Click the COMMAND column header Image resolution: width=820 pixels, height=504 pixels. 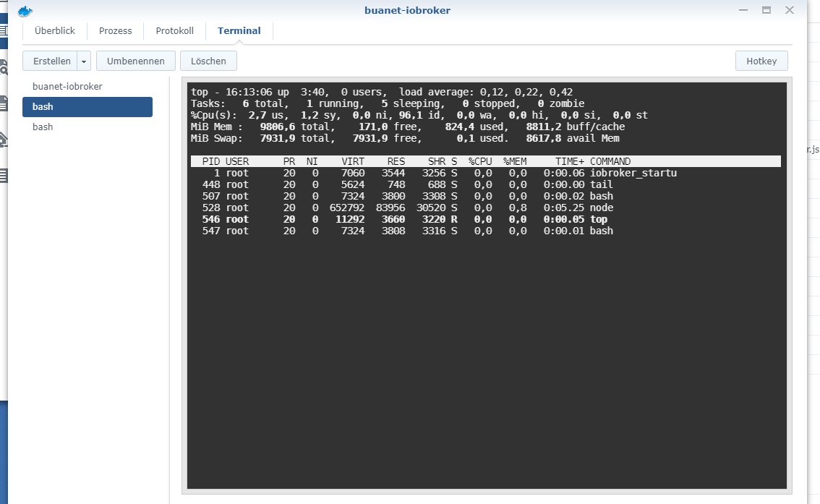(x=610, y=161)
